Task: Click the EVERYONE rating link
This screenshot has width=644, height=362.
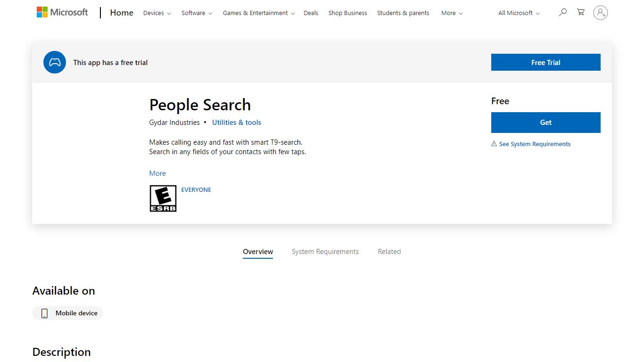Action: point(196,190)
